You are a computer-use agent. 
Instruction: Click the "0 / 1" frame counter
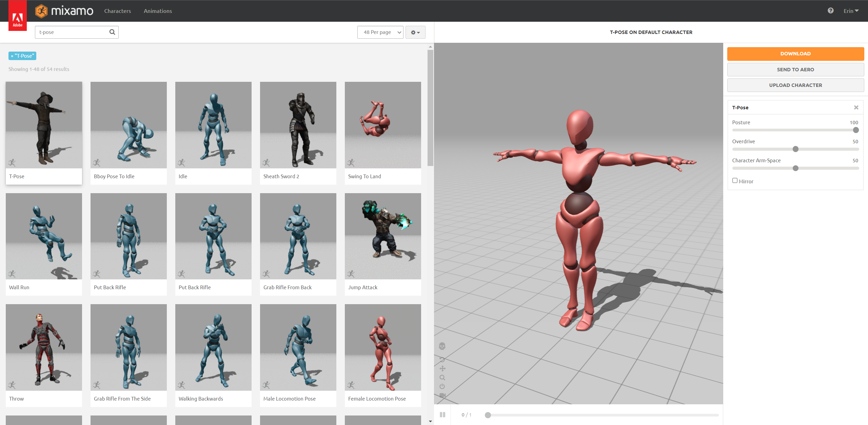(466, 415)
